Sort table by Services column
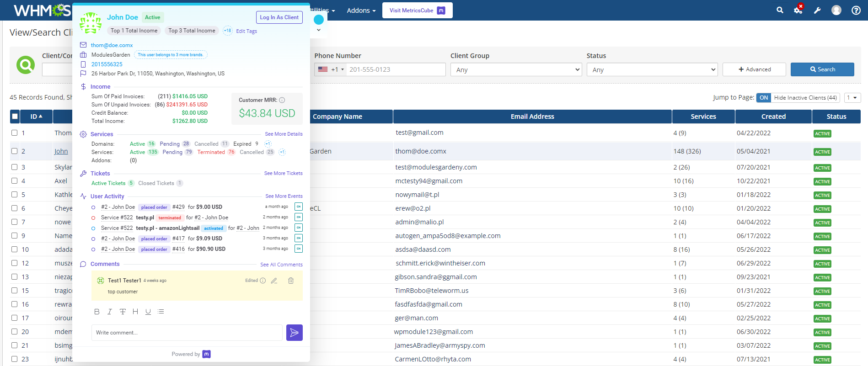The width and height of the screenshot is (868, 366). click(x=703, y=117)
